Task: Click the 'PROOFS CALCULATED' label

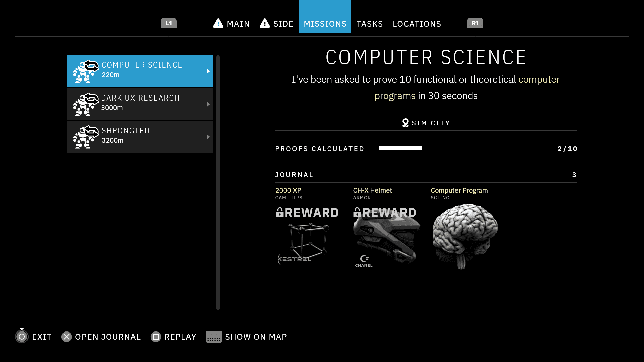Action: (320, 149)
